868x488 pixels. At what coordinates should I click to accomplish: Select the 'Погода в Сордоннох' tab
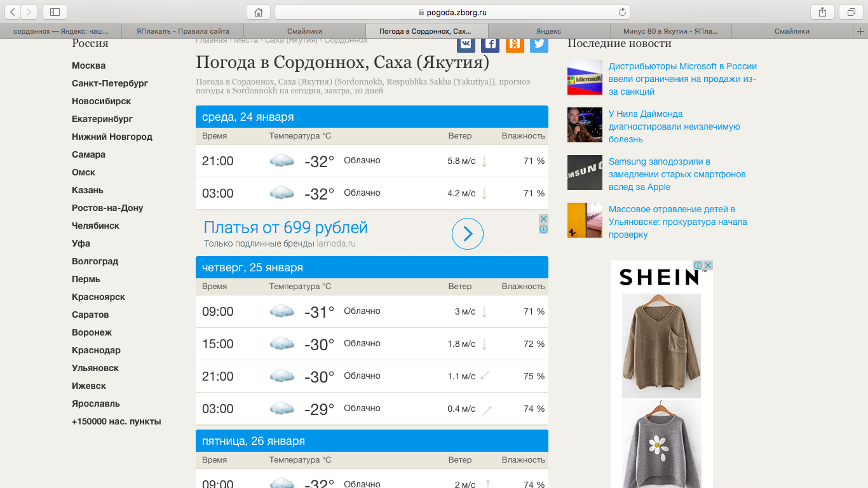(427, 31)
